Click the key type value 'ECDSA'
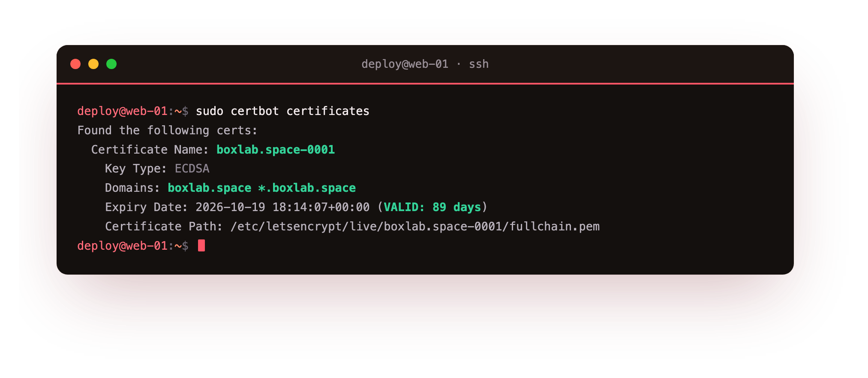The height and width of the screenshot is (378, 868). [192, 169]
